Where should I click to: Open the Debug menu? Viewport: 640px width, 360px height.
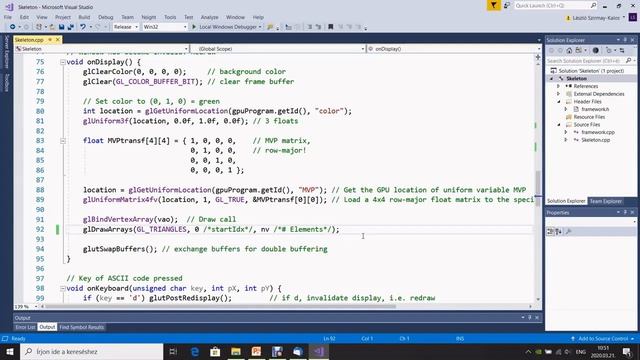coord(106,17)
